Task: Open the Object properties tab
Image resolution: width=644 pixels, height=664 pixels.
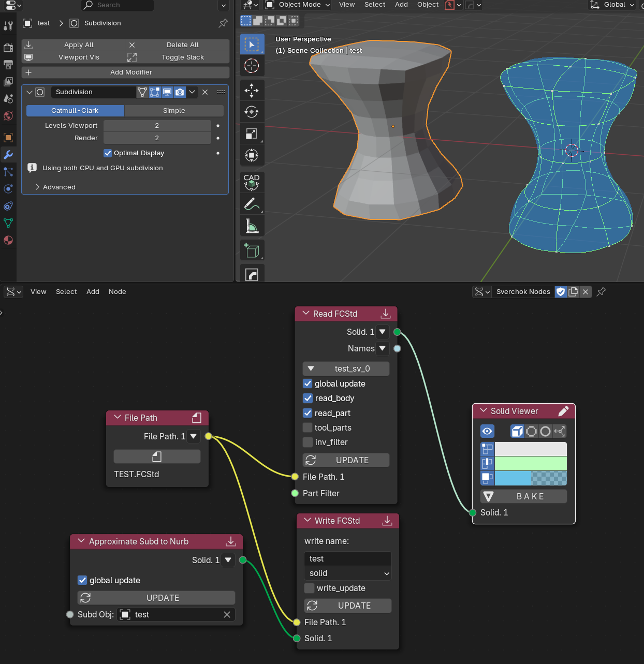Action: [8, 138]
